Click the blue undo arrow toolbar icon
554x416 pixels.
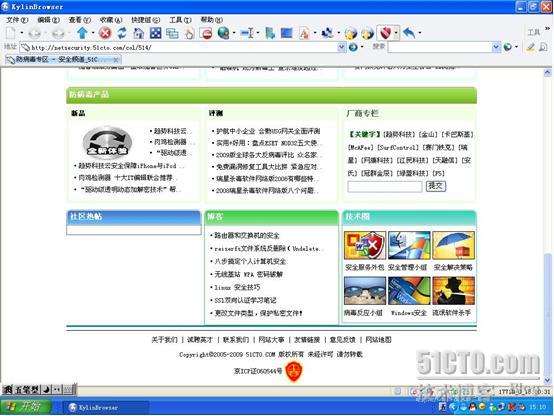pos(409,33)
